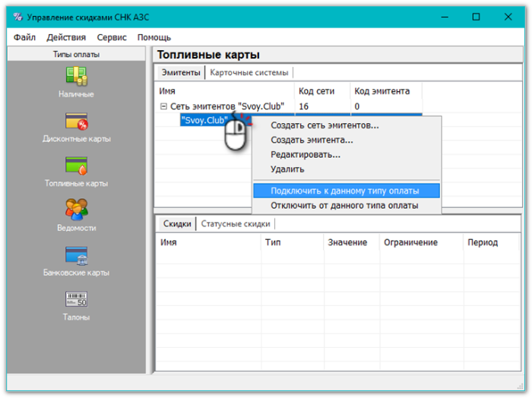Open the Сервис menu

pos(112,37)
